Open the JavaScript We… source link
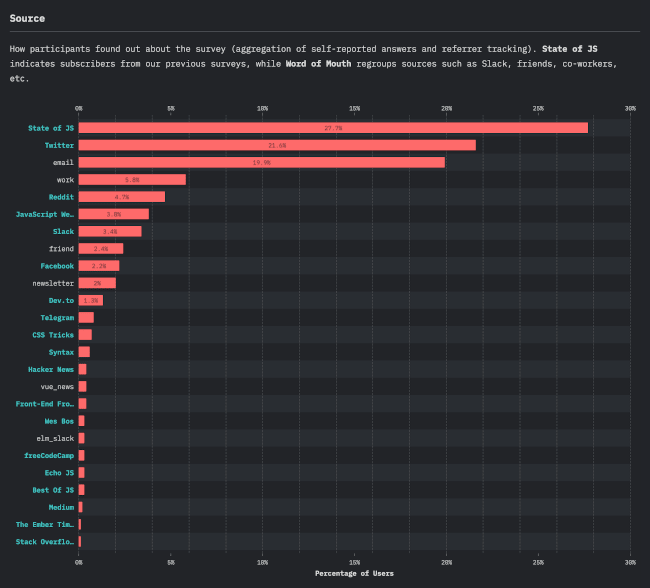This screenshot has width=650, height=588. pos(45,214)
